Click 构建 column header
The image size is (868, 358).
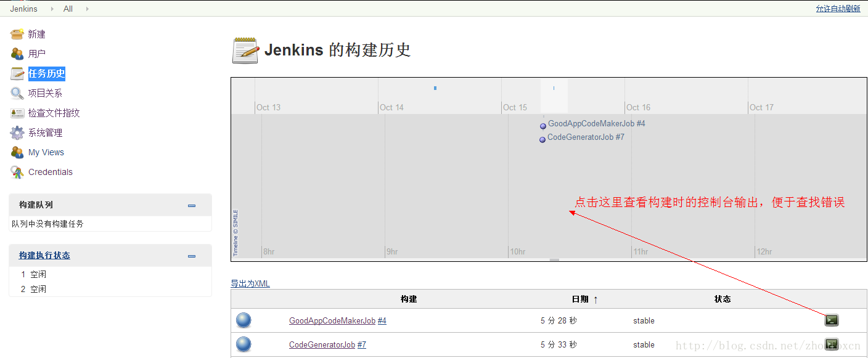409,299
